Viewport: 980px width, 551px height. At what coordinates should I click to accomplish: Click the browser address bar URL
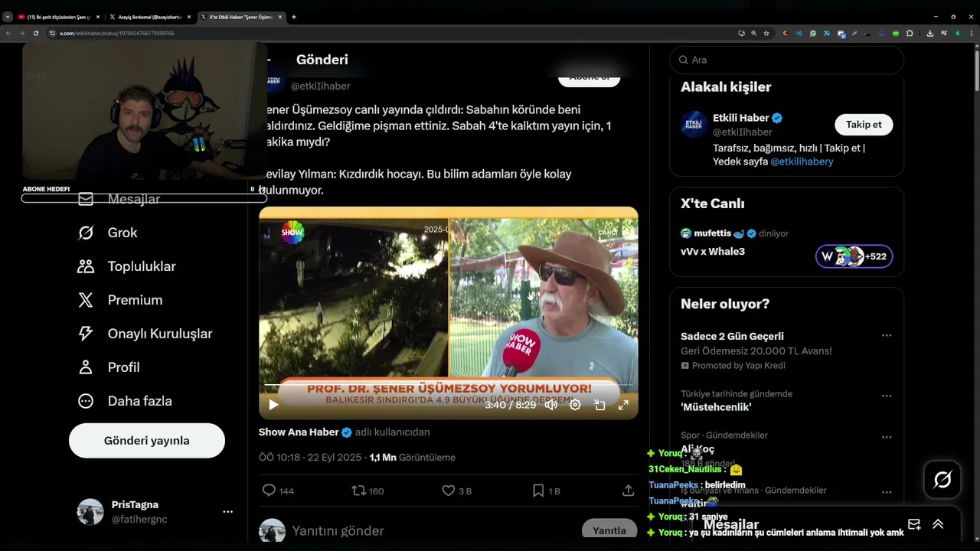tap(116, 34)
